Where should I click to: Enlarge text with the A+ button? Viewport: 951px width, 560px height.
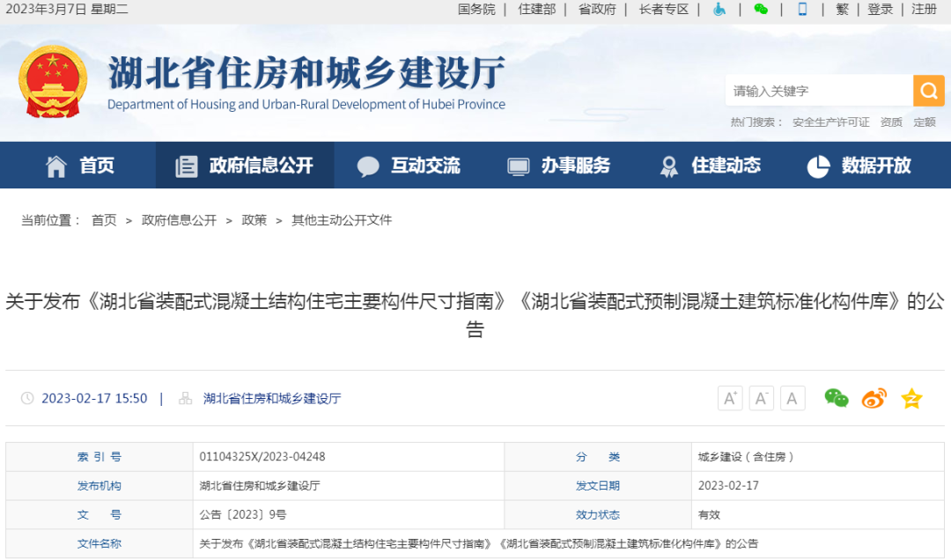point(729,398)
